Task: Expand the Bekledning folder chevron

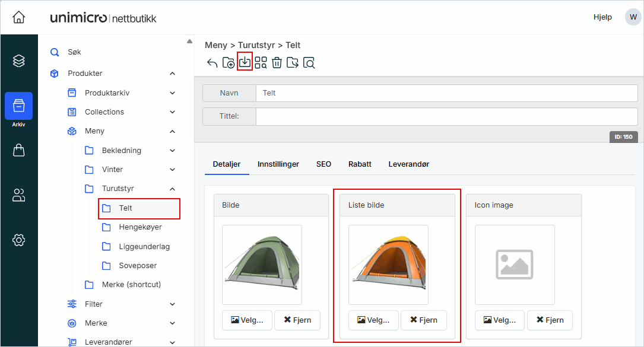Action: [172, 151]
